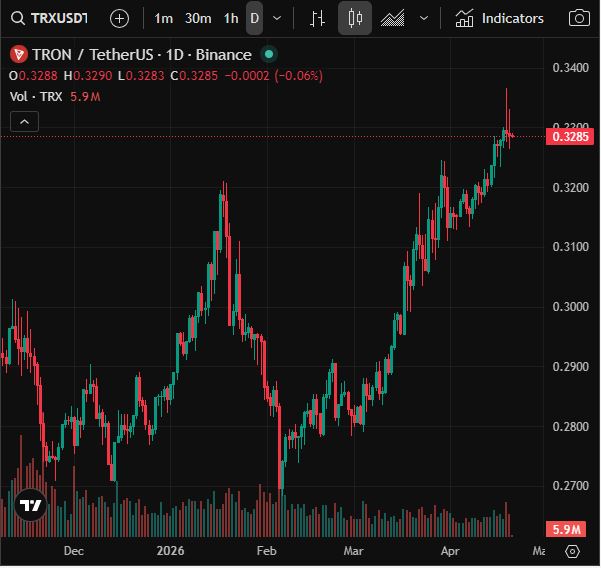Click the low price value L0.3283

pyautogui.click(x=141, y=76)
